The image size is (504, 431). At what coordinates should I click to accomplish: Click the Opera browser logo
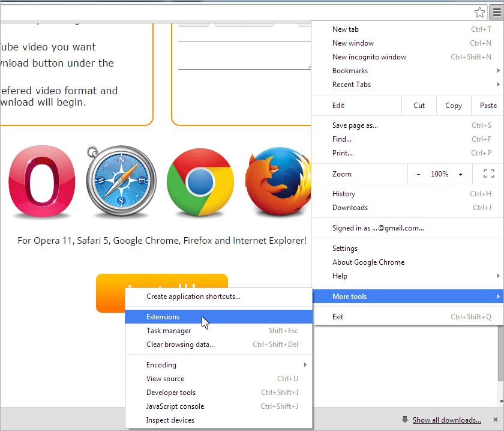pos(42,181)
